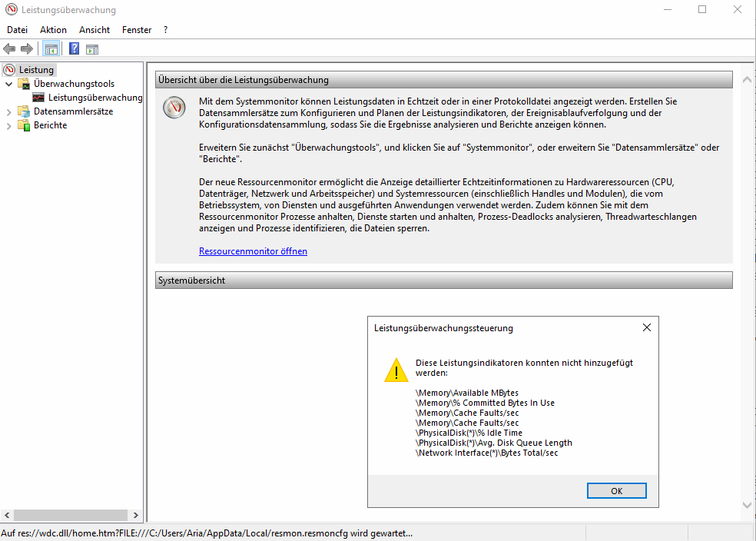Click the Forward arrow in the toolbar
This screenshot has height=541, width=756.
[x=27, y=49]
